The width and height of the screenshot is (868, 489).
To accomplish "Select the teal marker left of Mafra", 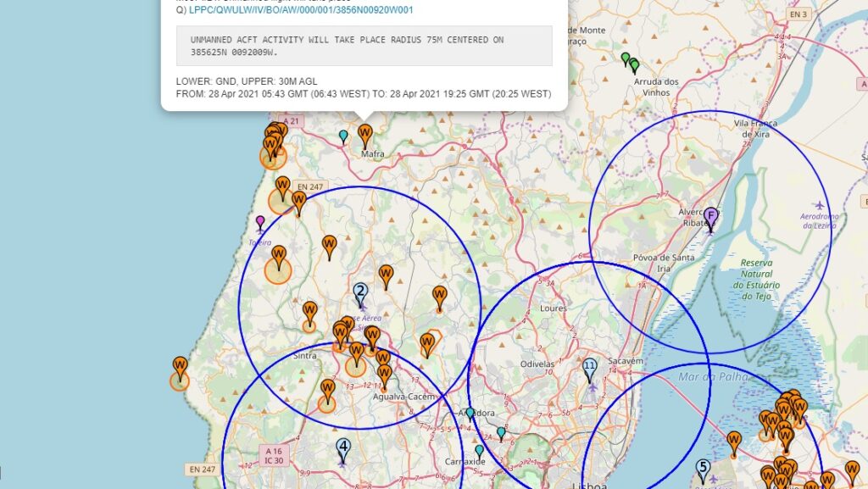I will (343, 136).
